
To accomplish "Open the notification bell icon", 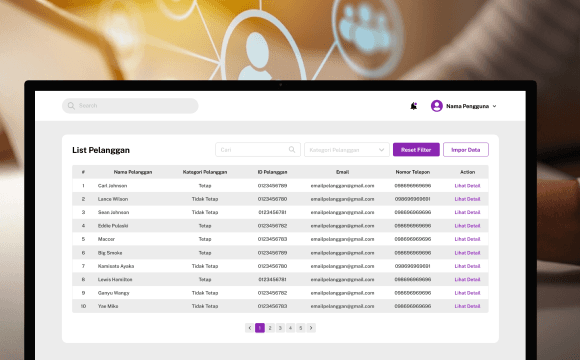I will 414,106.
